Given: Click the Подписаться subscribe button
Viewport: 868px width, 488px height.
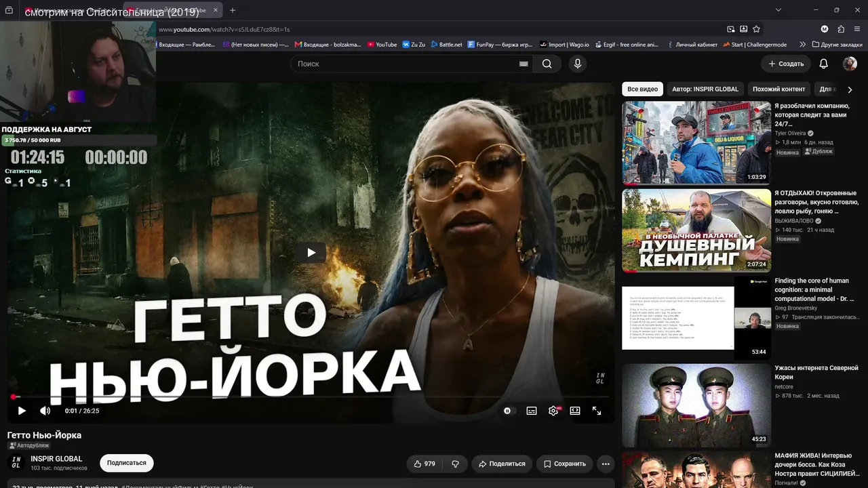Looking at the screenshot, I should click(127, 463).
